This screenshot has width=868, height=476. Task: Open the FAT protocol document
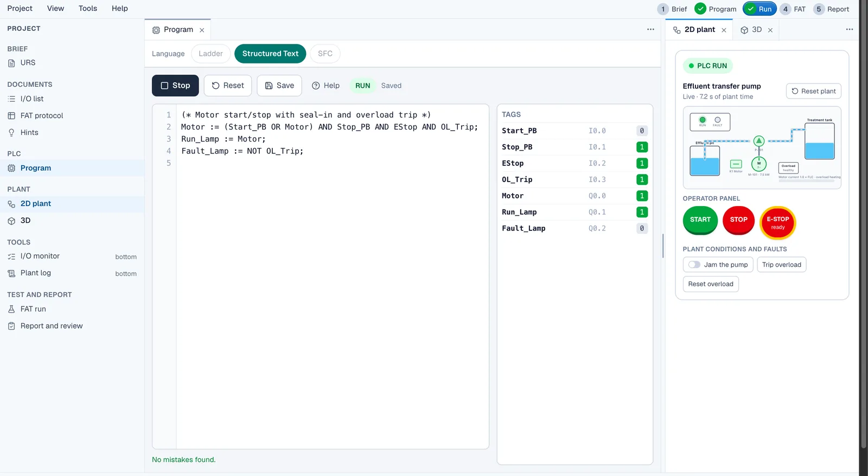point(42,115)
